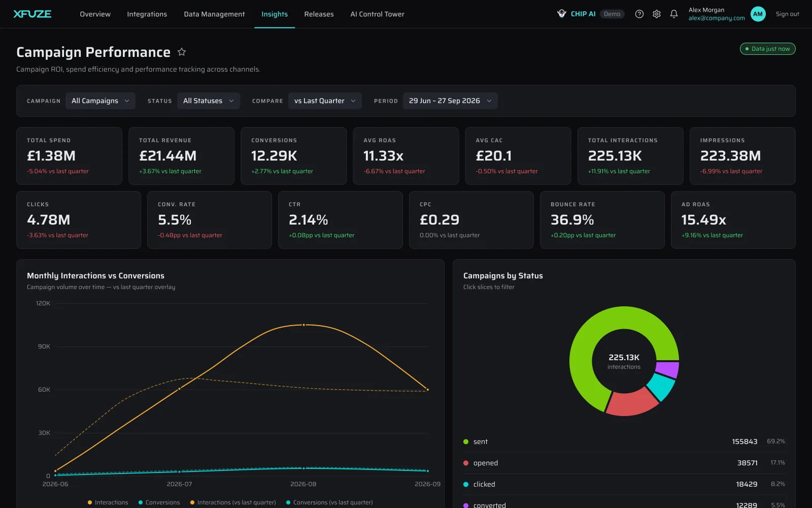Viewport: 812px width, 508px height.
Task: Select the opened status row
Action: pos(624,463)
